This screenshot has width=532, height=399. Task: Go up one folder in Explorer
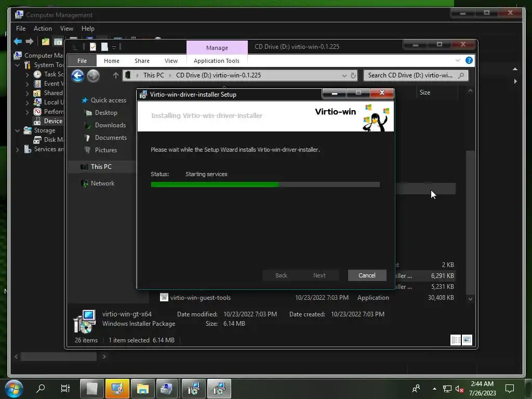pyautogui.click(x=116, y=75)
